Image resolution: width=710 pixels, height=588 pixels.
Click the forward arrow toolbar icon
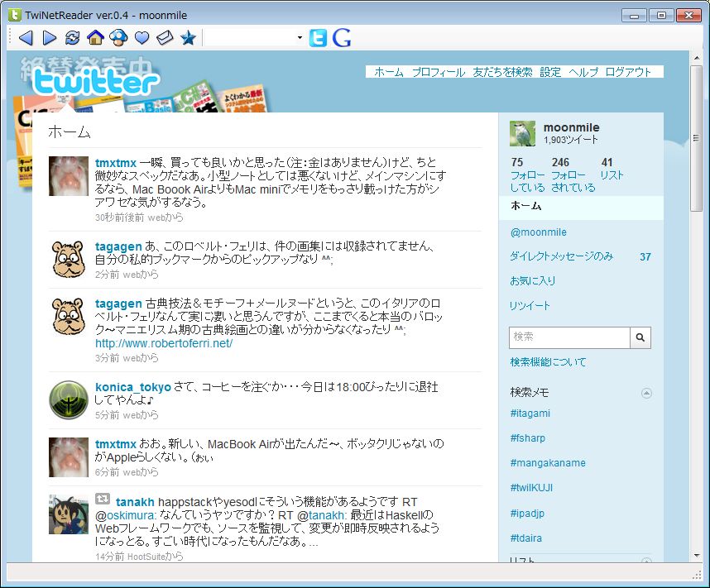[x=49, y=38]
